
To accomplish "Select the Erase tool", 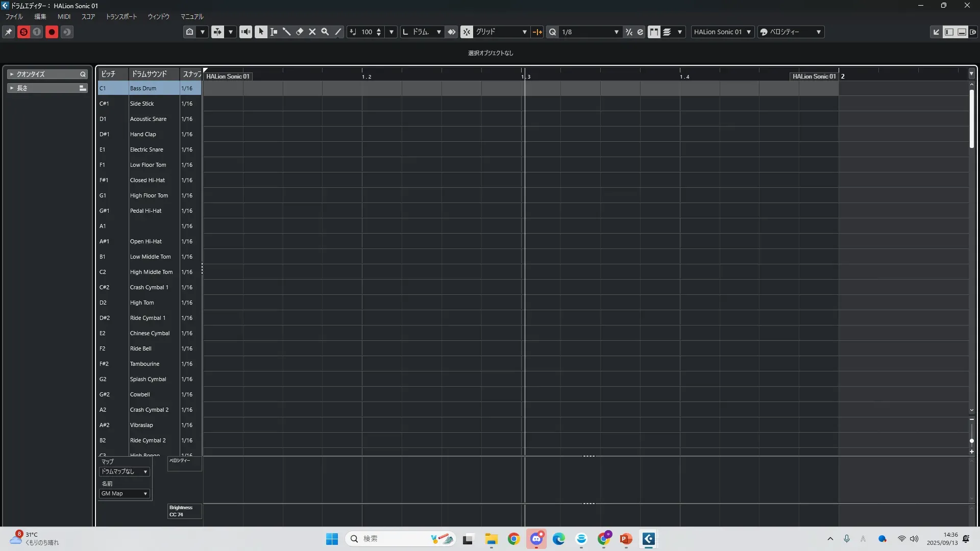I will (x=300, y=32).
